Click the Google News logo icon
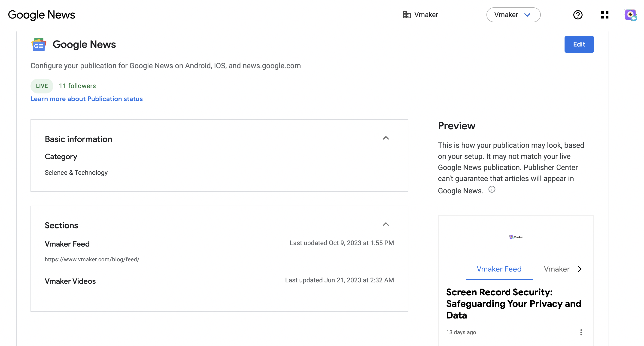Screen dimensions: 644x346 click(39, 45)
